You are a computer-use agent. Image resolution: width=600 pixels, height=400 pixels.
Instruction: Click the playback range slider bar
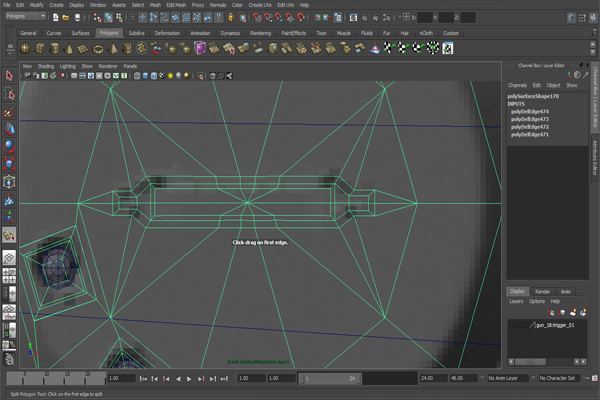[330, 379]
